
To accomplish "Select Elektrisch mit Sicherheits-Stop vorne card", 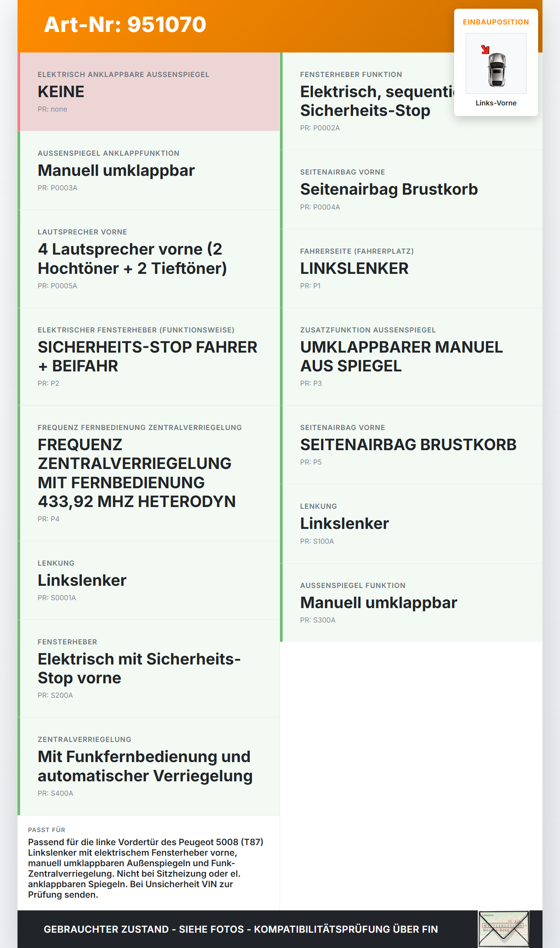I will coord(149,668).
